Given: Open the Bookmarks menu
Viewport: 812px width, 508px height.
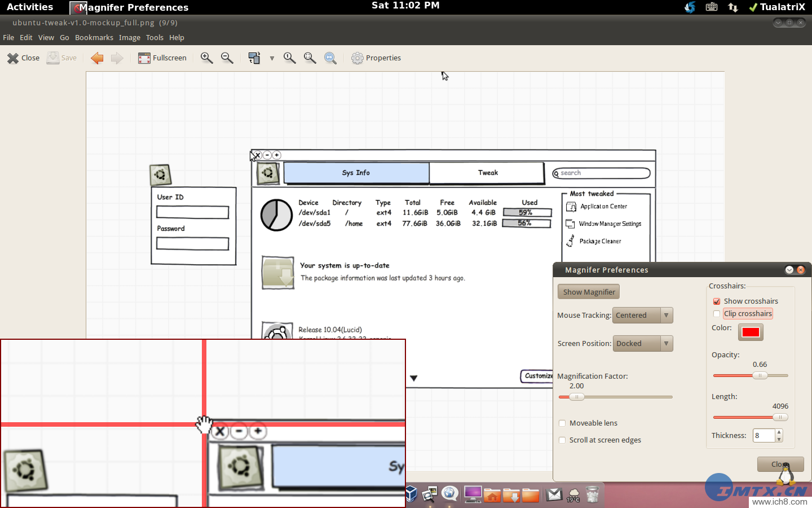Looking at the screenshot, I should (x=94, y=38).
